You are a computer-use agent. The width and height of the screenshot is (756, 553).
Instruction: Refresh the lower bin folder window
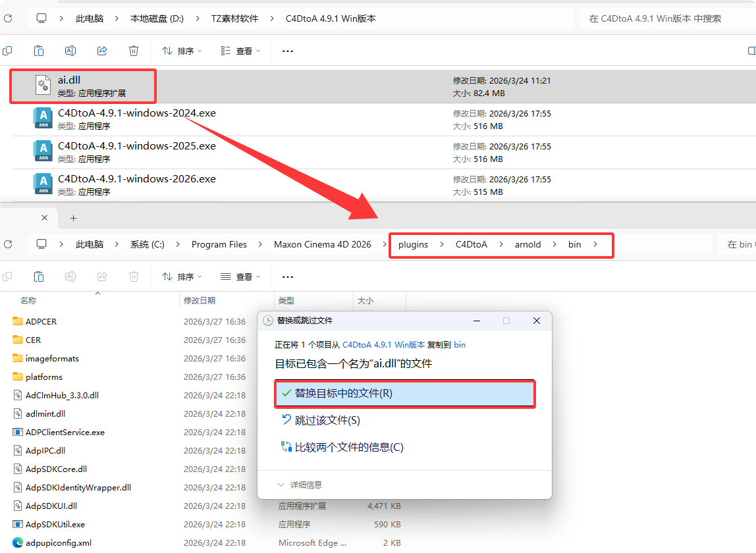point(8,244)
